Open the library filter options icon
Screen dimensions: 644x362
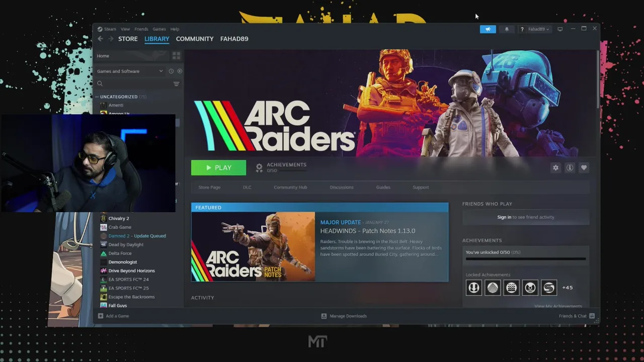(176, 84)
